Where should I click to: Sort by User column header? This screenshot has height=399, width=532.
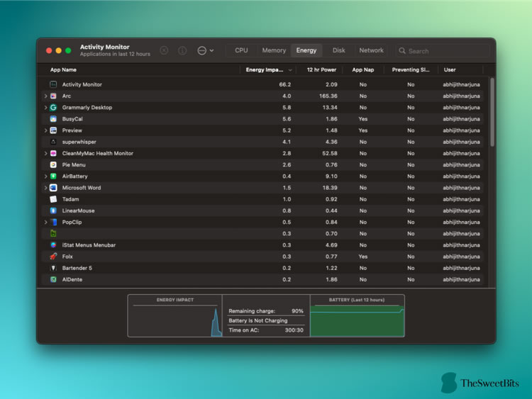(x=450, y=70)
